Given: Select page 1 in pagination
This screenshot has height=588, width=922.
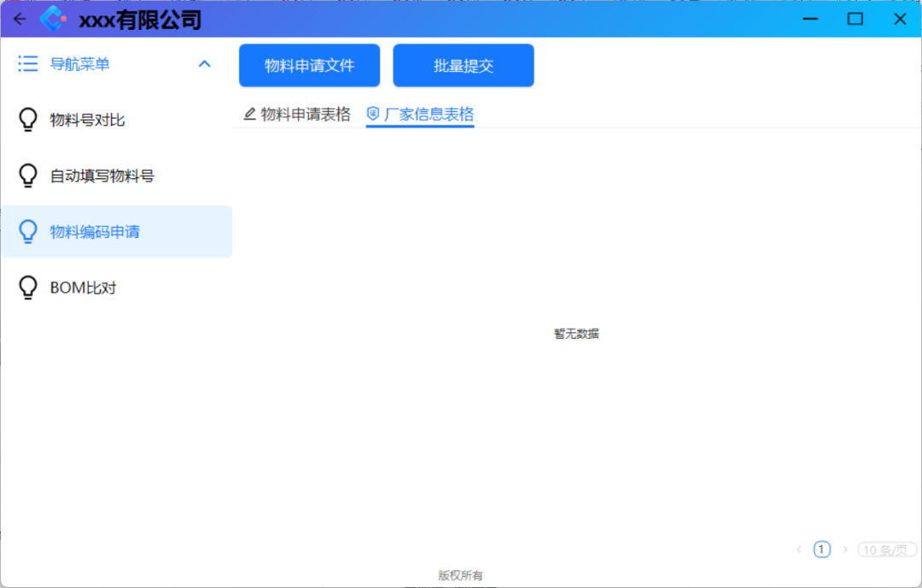Looking at the screenshot, I should (821, 550).
